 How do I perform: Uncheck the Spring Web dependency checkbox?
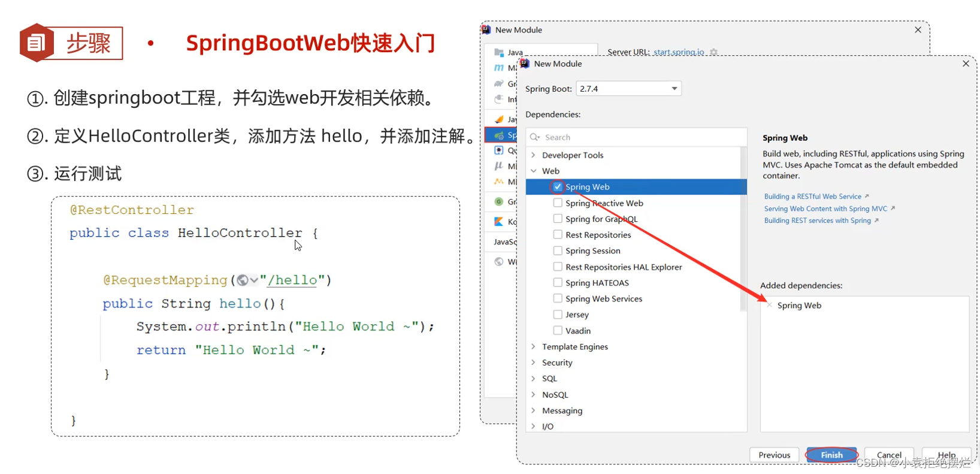(x=558, y=186)
